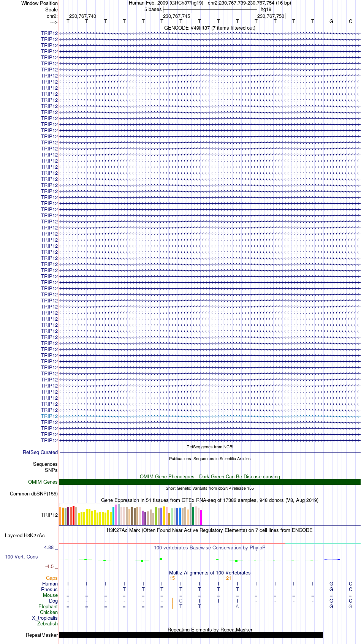Click the orange 'Gaps' row label
This screenshot has width=361, height=644.
click(x=52, y=578)
